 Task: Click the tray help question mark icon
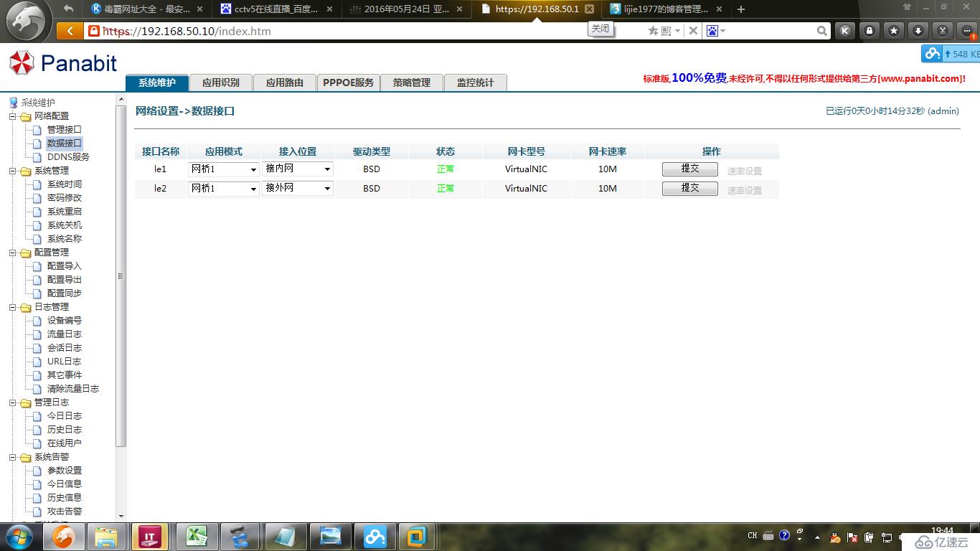pyautogui.click(x=784, y=535)
